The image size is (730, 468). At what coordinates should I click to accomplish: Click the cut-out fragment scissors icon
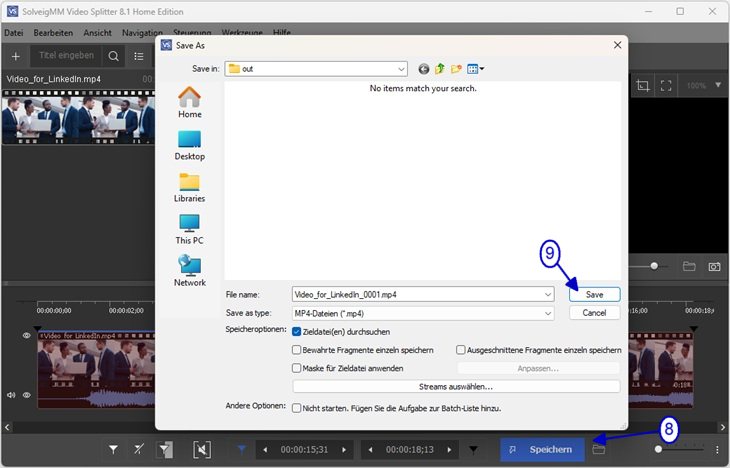(202, 449)
